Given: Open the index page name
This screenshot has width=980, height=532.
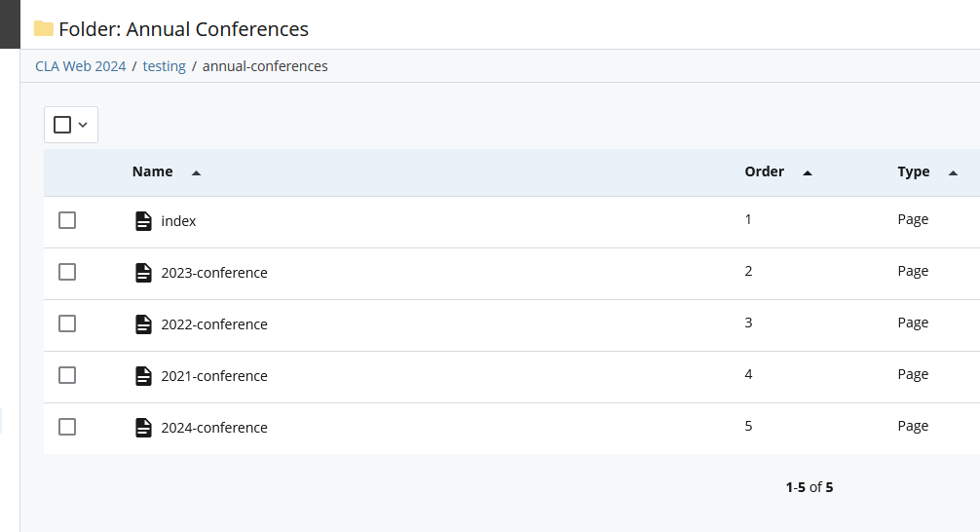Looking at the screenshot, I should click(178, 221).
